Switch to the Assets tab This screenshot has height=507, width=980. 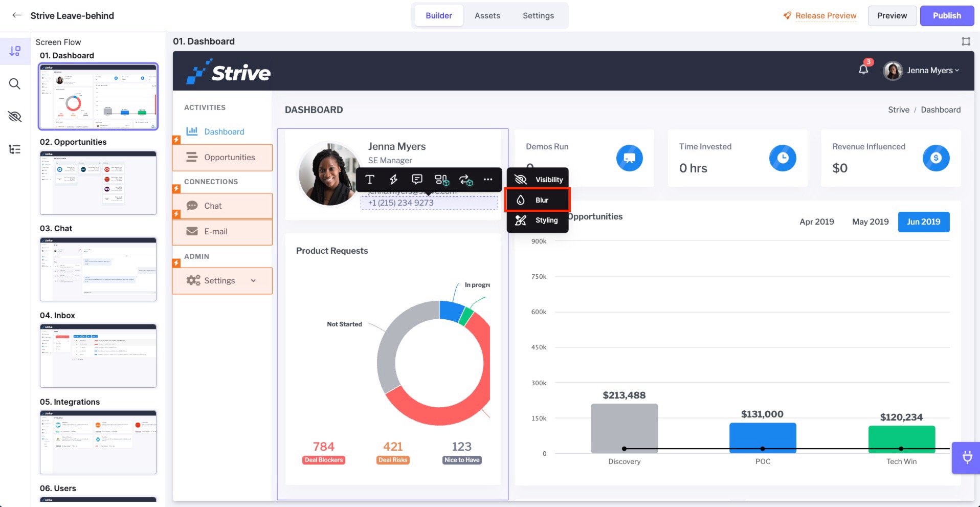tap(487, 15)
